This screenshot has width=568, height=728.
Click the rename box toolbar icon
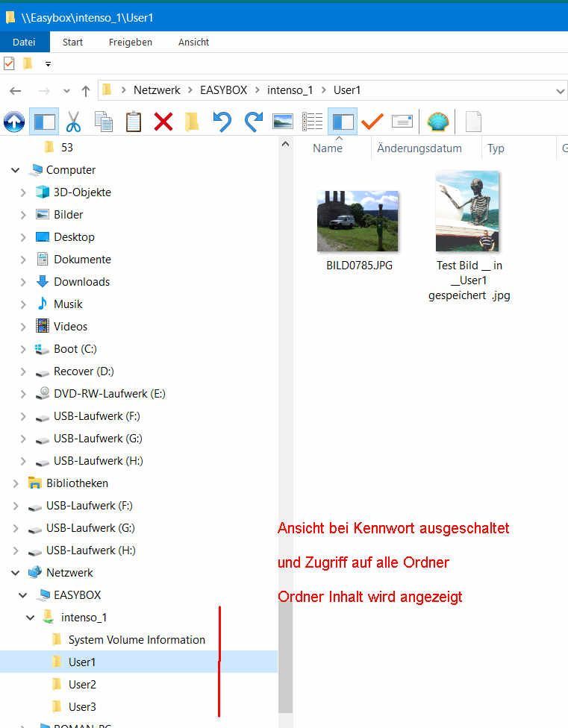[x=402, y=122]
